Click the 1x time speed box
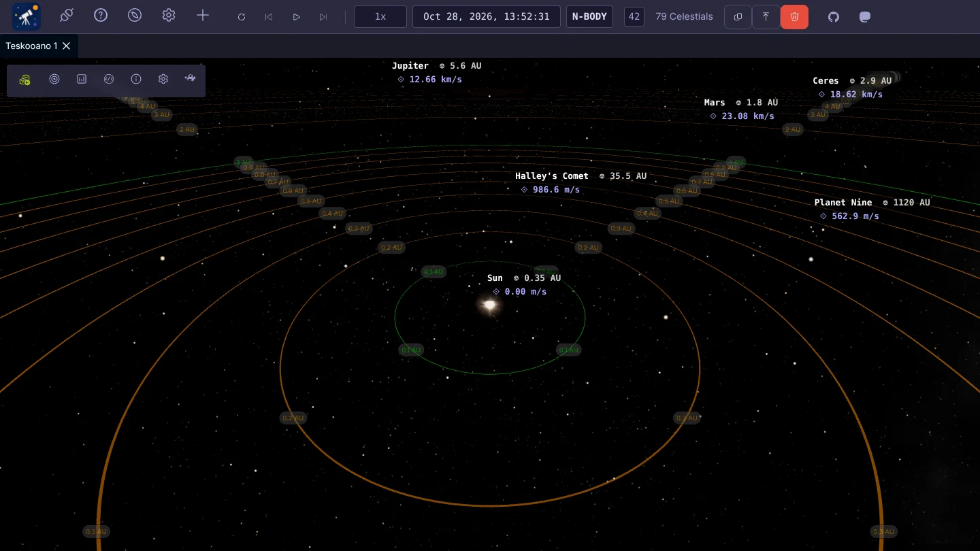The height and width of the screenshot is (551, 980). [x=380, y=16]
